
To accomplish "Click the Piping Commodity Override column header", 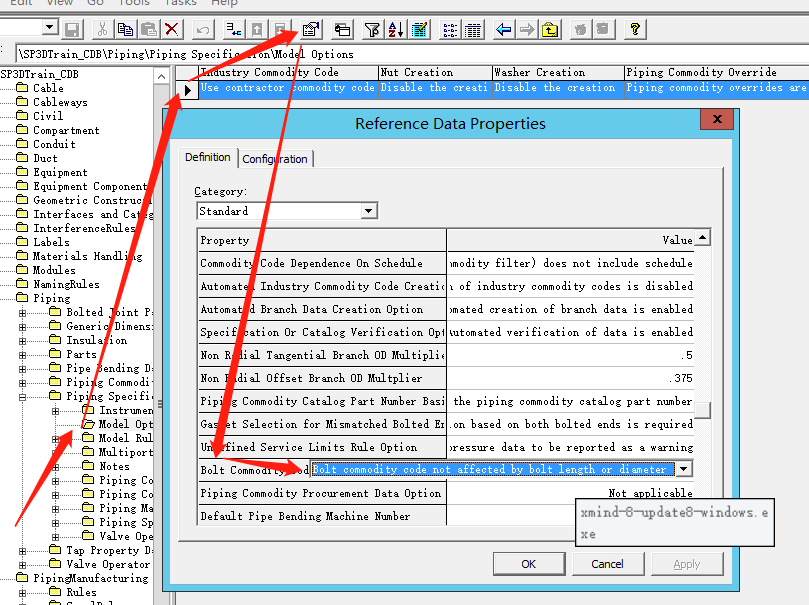I will [716, 72].
